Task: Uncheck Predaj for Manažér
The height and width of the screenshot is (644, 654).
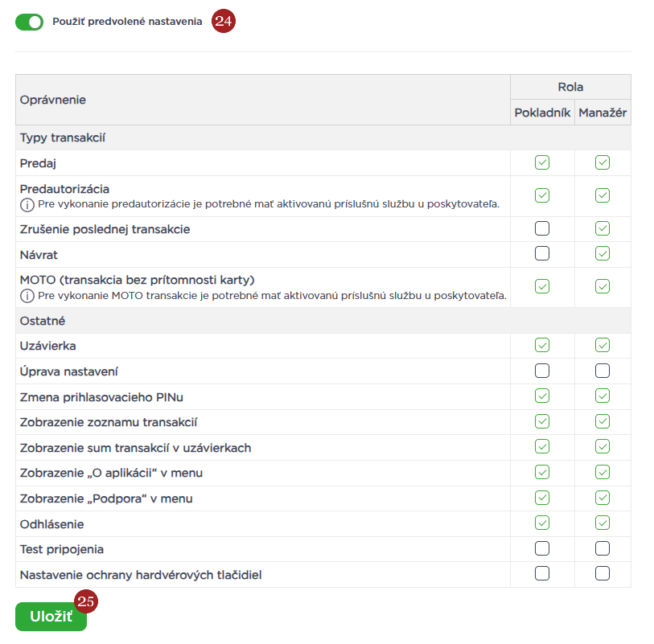Action: point(603,163)
